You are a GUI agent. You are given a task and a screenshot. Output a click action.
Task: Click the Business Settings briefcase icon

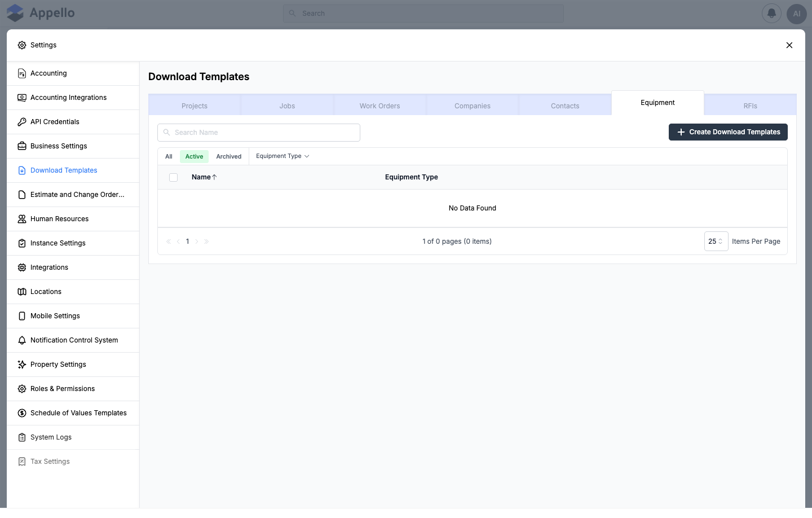pyautogui.click(x=22, y=146)
